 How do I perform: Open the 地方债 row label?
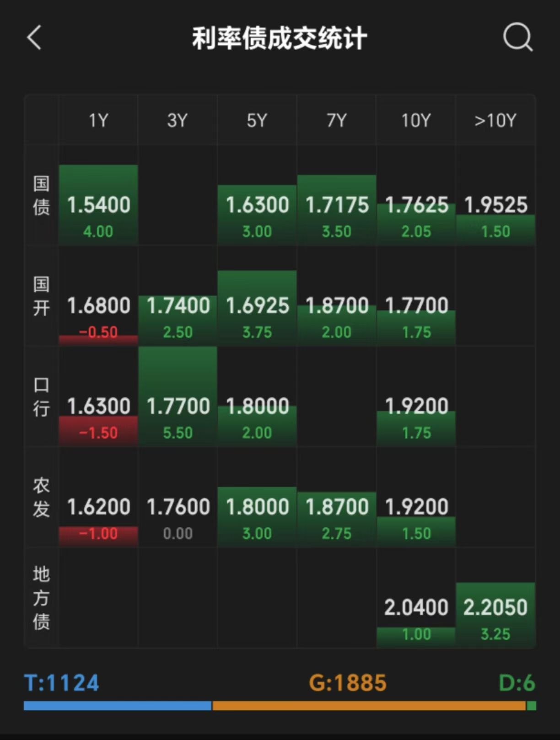[x=41, y=598]
